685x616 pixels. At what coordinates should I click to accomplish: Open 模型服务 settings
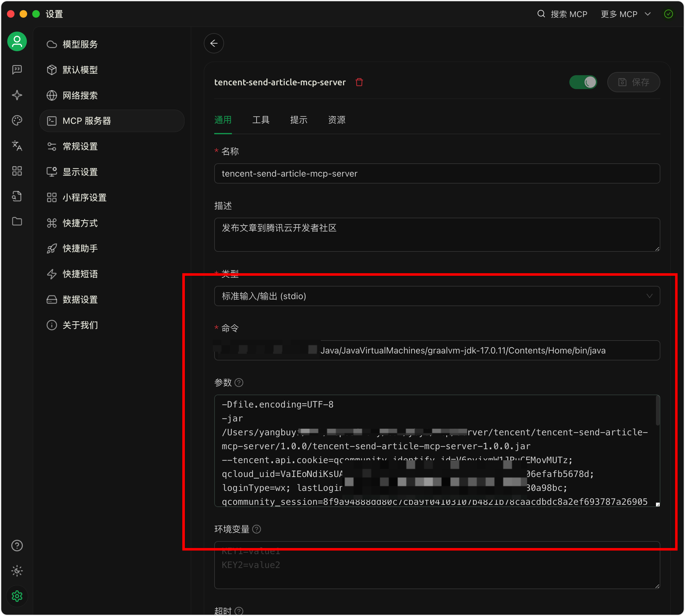[112, 44]
